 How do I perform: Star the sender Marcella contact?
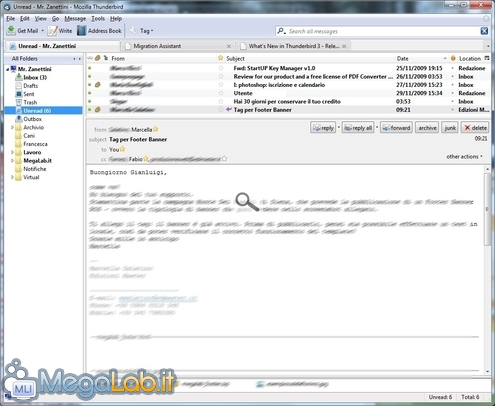point(156,129)
